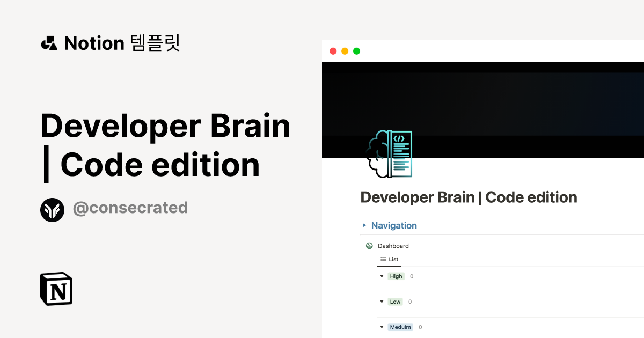Click the brain-and-code page icon
The height and width of the screenshot is (338, 644).
pyautogui.click(x=390, y=154)
